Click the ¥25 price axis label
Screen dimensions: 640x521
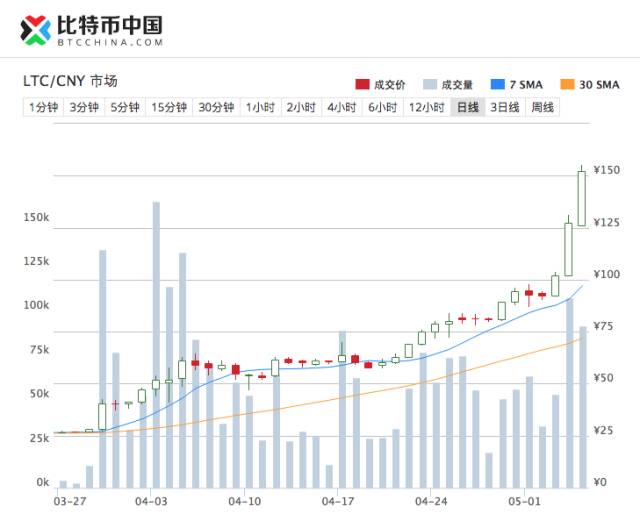coord(603,430)
